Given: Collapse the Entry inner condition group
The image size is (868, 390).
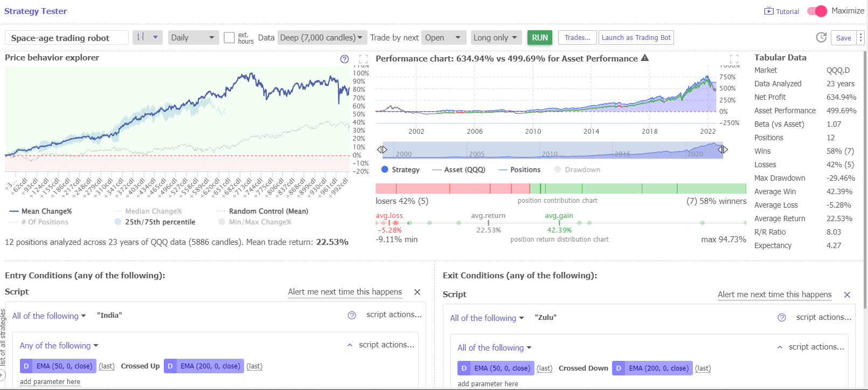Looking at the screenshot, I should (x=350, y=345).
